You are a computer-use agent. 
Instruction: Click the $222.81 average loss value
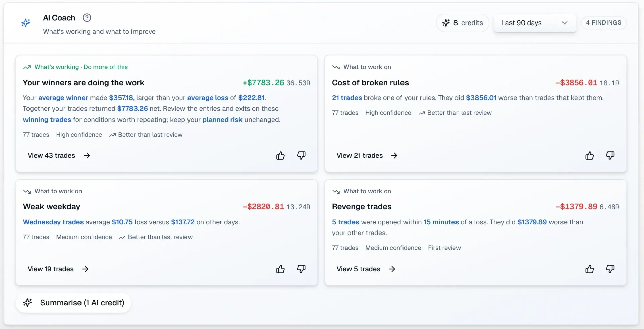click(252, 98)
